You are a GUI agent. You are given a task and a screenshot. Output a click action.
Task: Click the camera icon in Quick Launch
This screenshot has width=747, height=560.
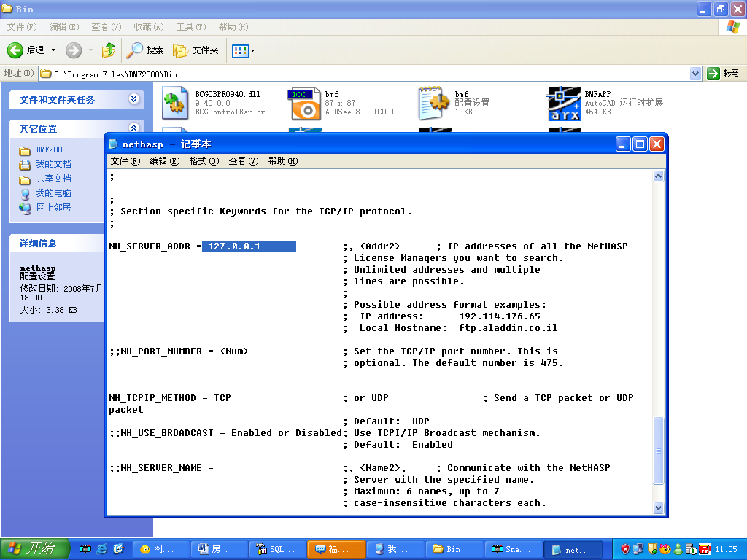(85, 549)
